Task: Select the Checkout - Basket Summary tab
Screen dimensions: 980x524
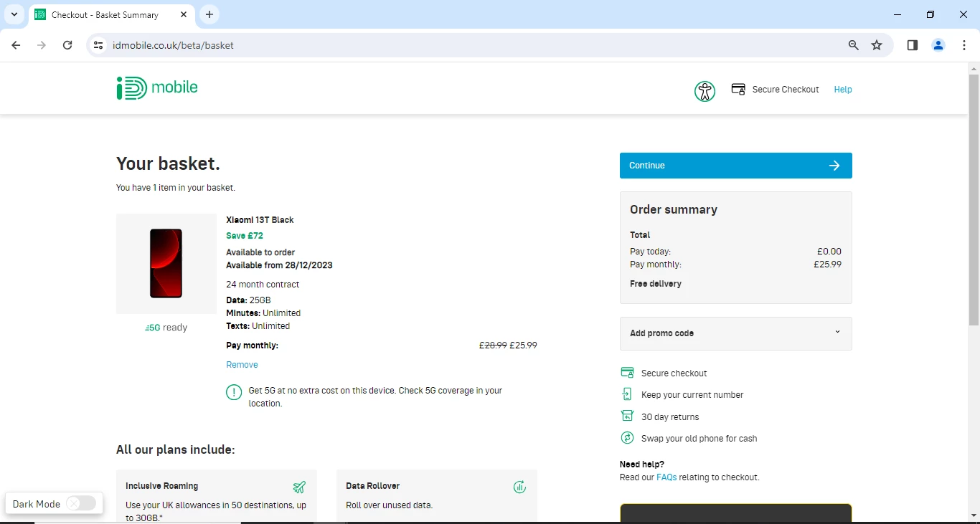Action: pos(111,15)
